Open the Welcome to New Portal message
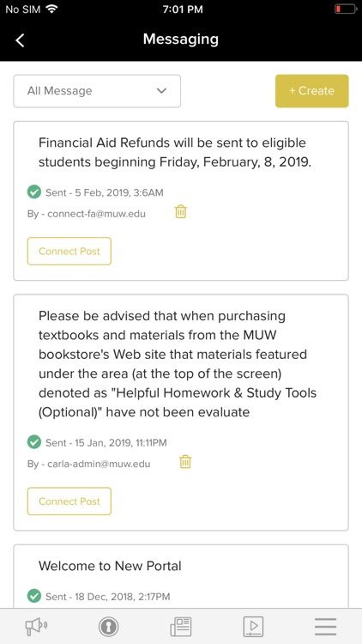The image size is (362, 644). click(x=110, y=566)
